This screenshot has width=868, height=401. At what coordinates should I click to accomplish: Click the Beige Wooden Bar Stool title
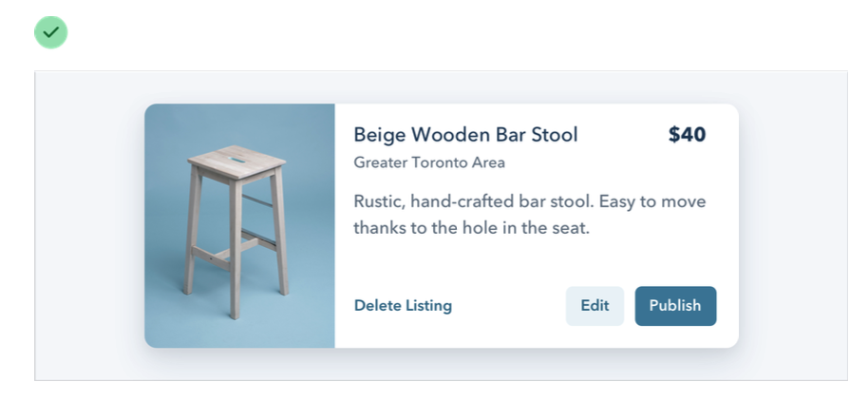[x=465, y=135]
